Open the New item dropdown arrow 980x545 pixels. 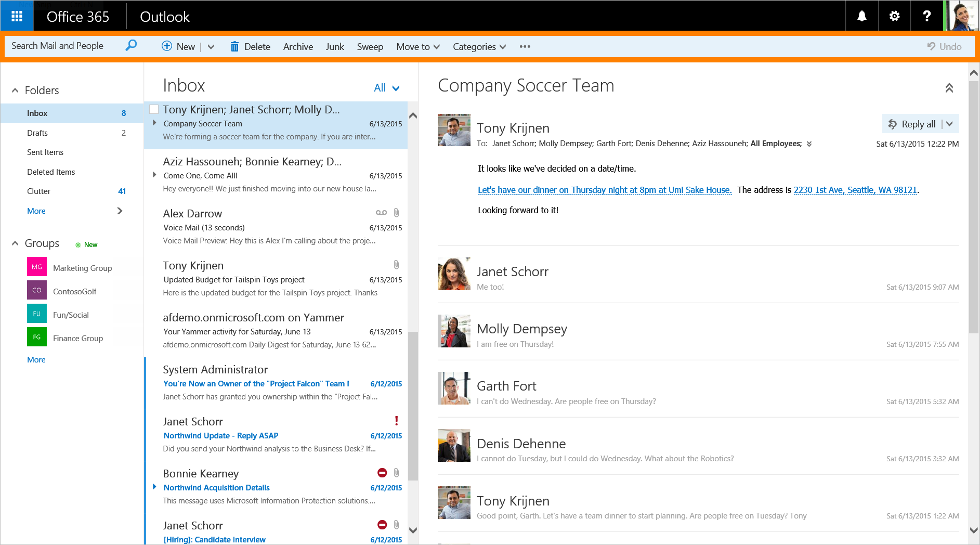tap(211, 46)
